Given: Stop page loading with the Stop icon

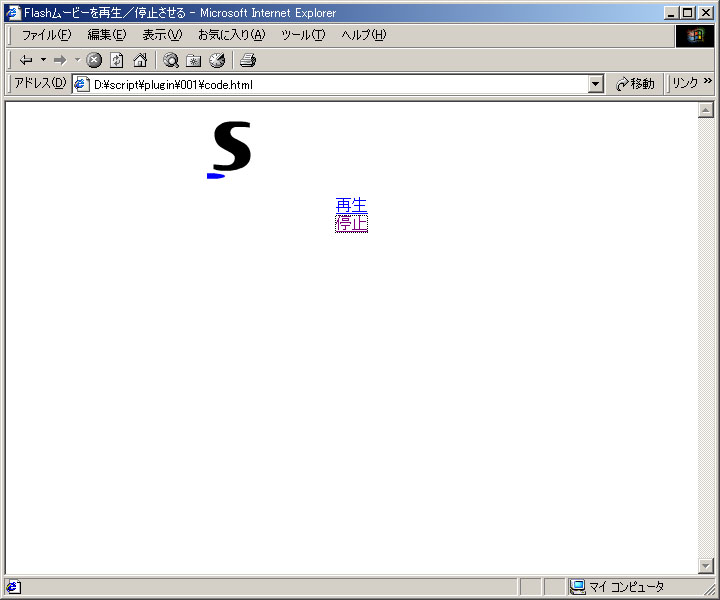Looking at the screenshot, I should pyautogui.click(x=94, y=60).
